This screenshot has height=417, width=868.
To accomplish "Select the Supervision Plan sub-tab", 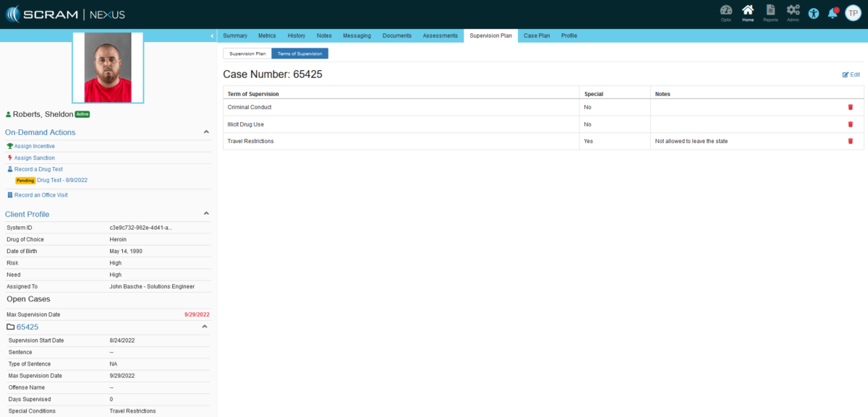I will [x=247, y=53].
